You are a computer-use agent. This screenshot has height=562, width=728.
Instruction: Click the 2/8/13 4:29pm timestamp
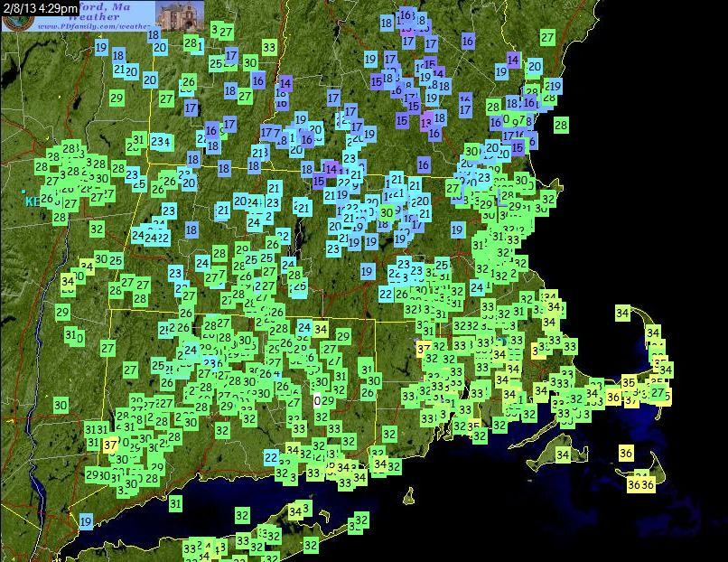coord(40,7)
